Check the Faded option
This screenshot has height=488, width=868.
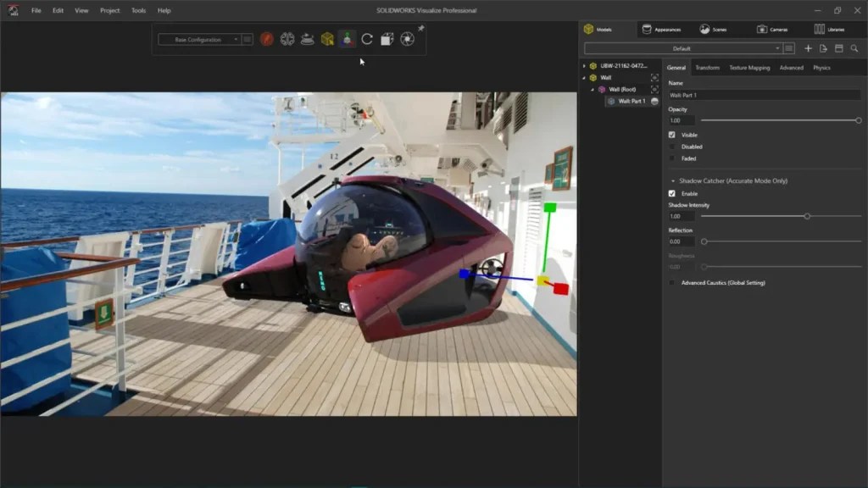coord(672,158)
